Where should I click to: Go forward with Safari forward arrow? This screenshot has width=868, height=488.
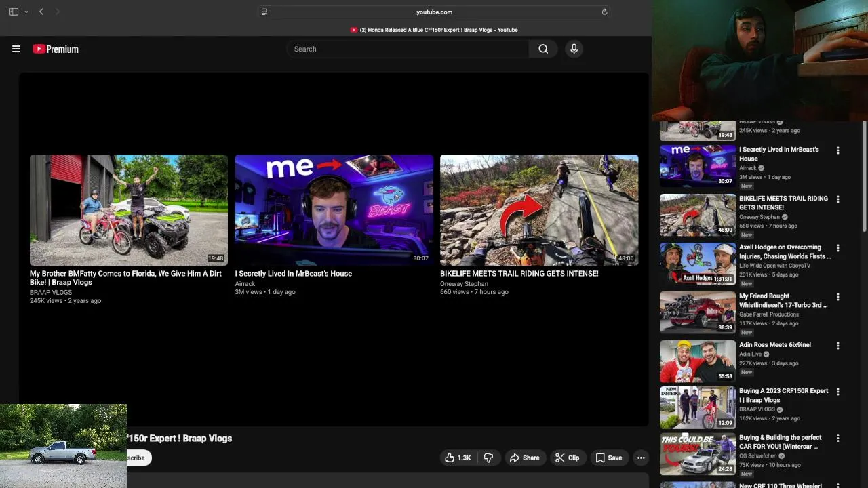pyautogui.click(x=57, y=12)
